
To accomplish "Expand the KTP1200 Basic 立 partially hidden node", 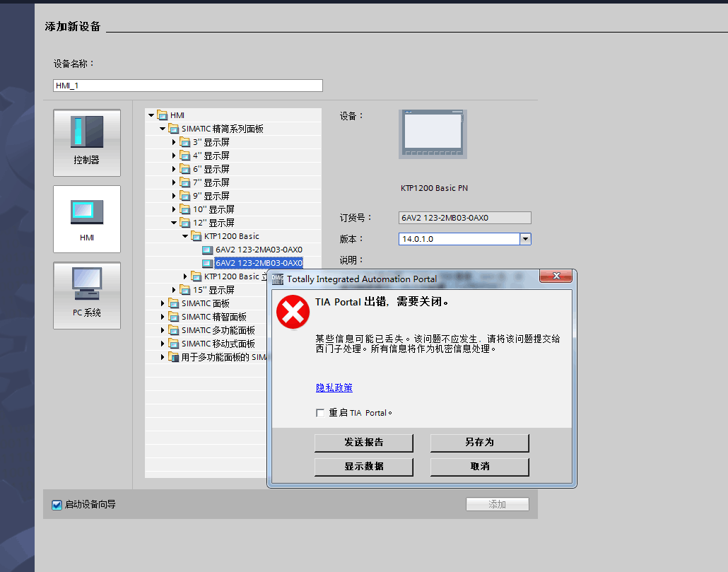I will tap(185, 276).
